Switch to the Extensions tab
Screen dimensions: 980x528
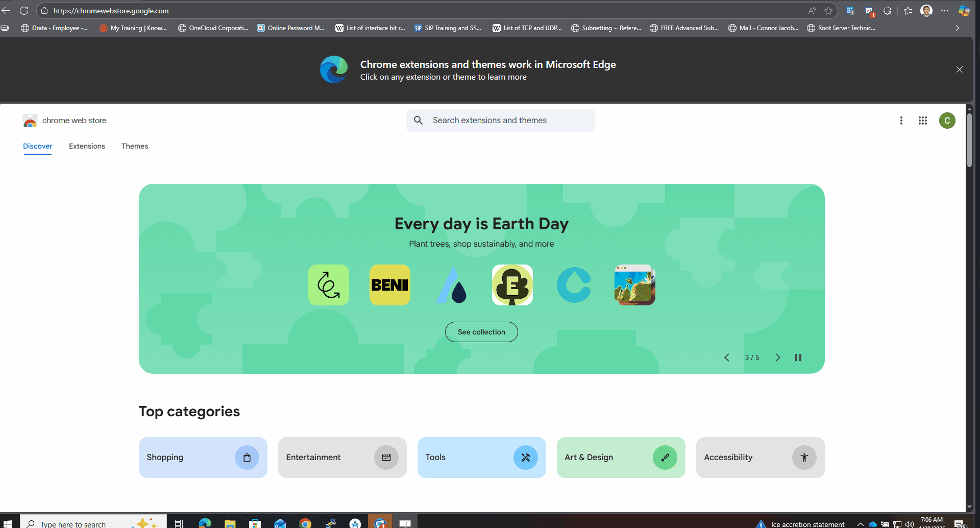pyautogui.click(x=87, y=146)
